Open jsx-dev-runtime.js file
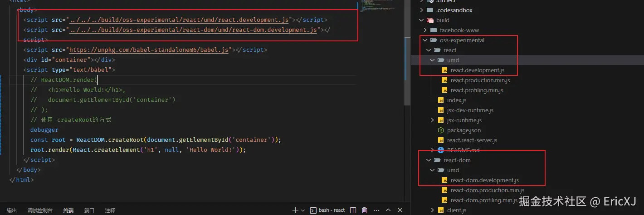This screenshot has width=644, height=215. [470, 110]
